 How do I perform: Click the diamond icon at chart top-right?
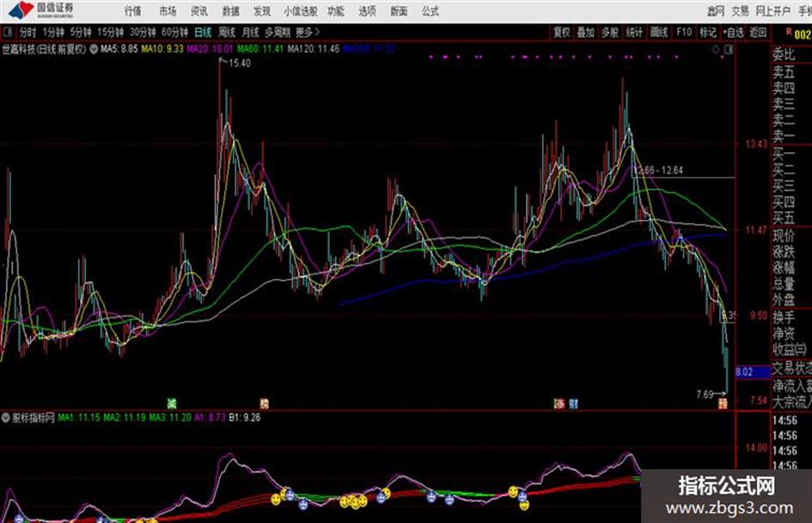(x=716, y=50)
